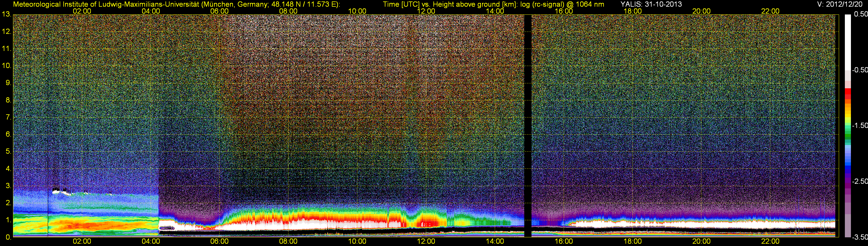Click the 3 km height axis label
The height and width of the screenshot is (246, 868).
8,186
